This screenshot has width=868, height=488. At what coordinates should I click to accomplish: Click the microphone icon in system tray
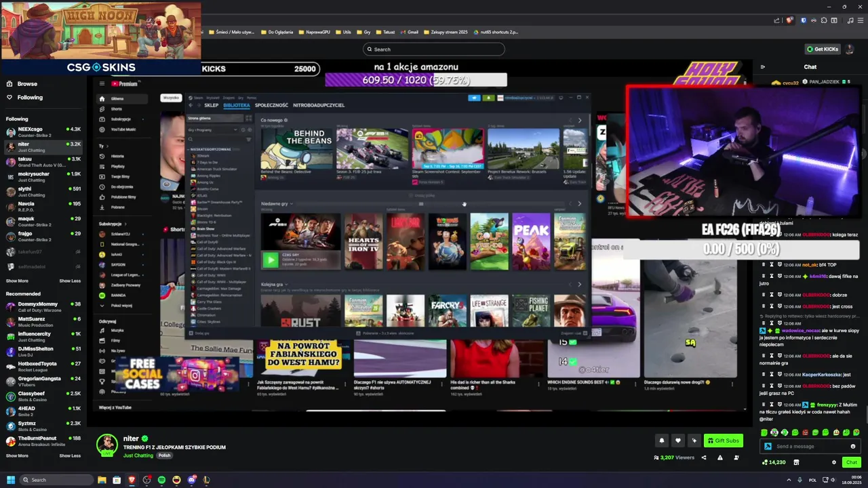(x=799, y=480)
